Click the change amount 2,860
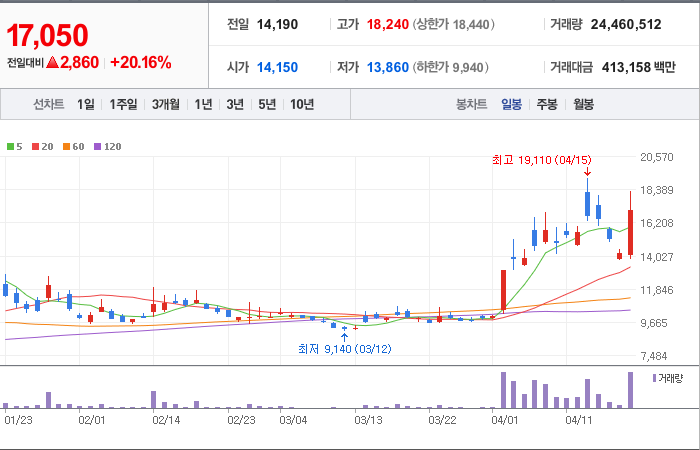700x450 pixels. pyautogui.click(x=79, y=62)
